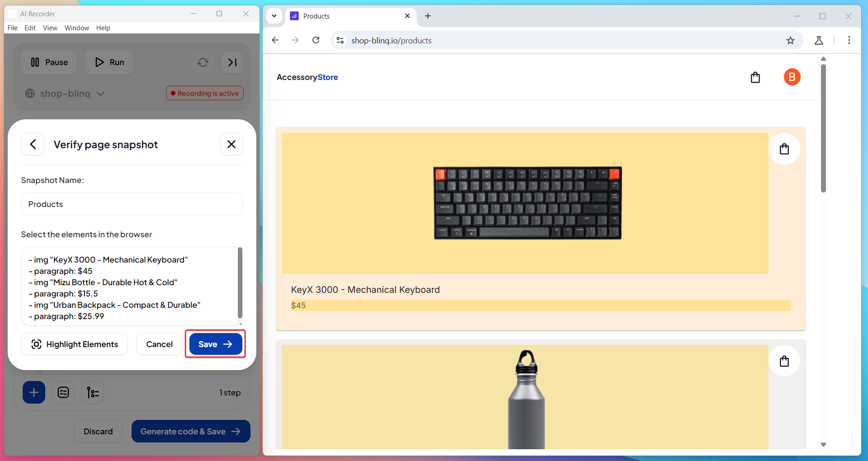
Task: Bookmark this page with the star icon
Action: click(x=790, y=41)
